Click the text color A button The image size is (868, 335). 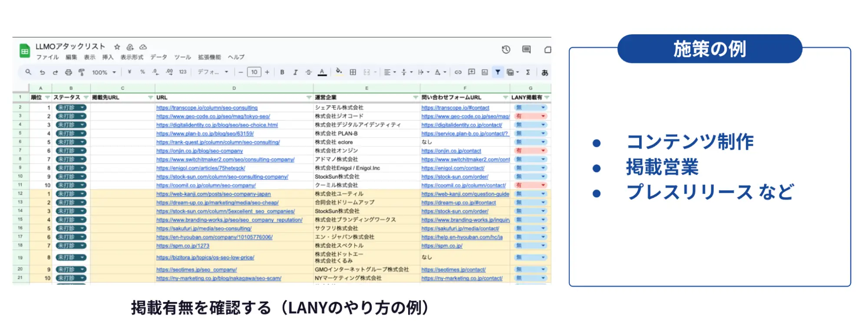coord(322,72)
